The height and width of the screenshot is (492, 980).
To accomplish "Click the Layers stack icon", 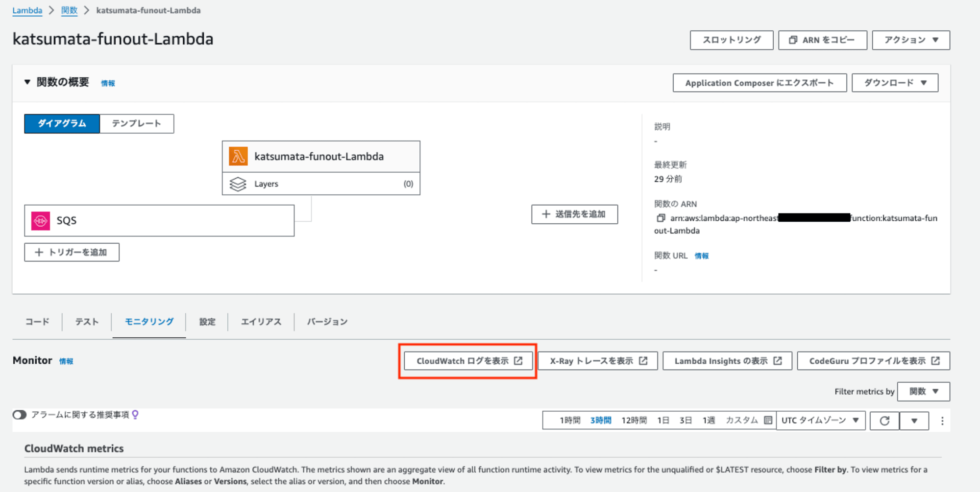I will pos(238,184).
